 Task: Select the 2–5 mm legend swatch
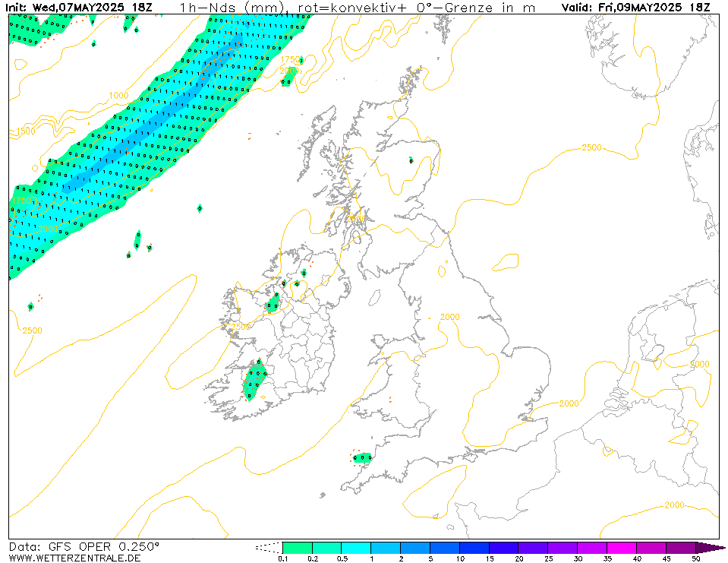415,548
